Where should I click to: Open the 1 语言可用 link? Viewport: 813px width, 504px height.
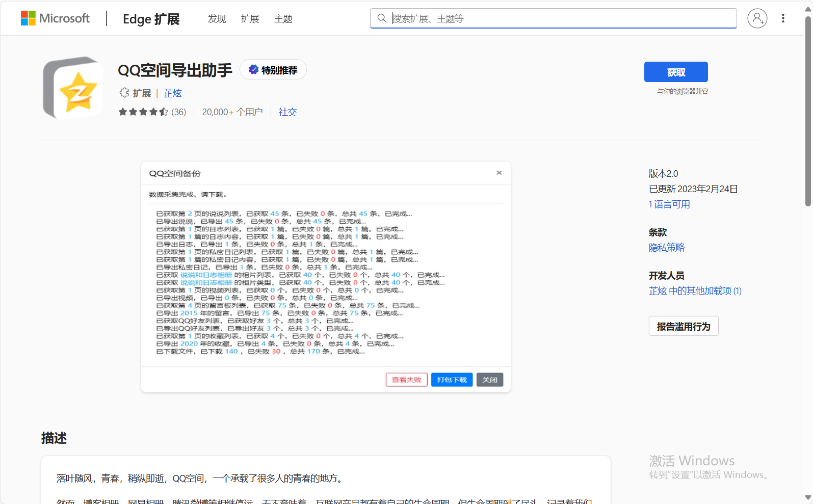tap(669, 204)
